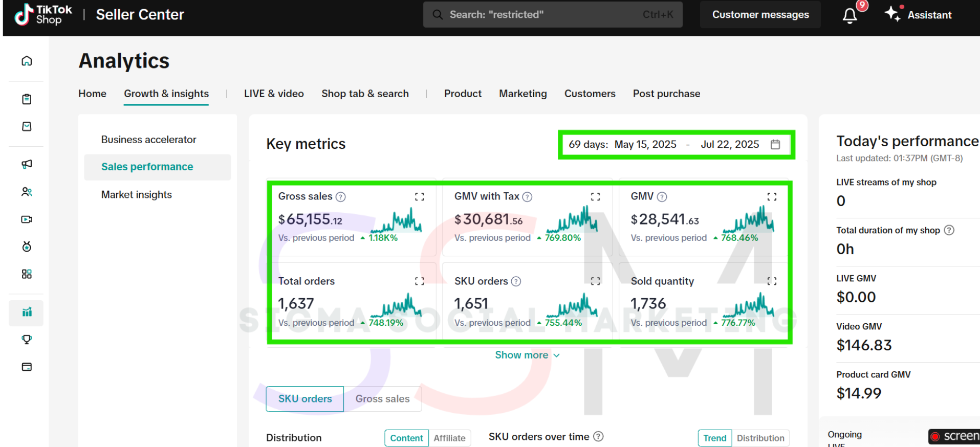Click the Customer messages button

tap(760, 15)
